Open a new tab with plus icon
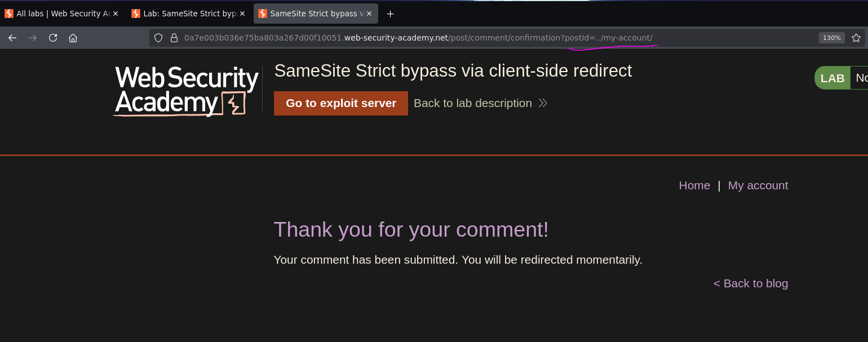This screenshot has width=868, height=342. coord(390,14)
